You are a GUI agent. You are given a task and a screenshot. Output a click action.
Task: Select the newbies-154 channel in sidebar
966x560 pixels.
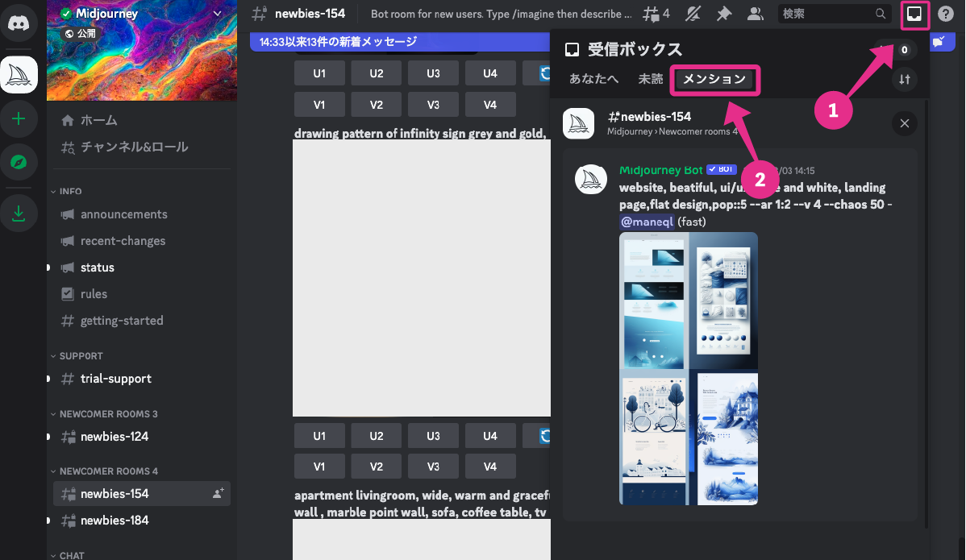tap(142, 494)
